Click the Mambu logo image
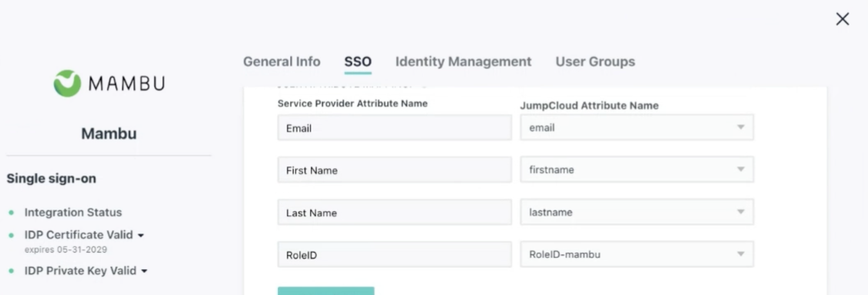The image size is (868, 295). pos(109,83)
